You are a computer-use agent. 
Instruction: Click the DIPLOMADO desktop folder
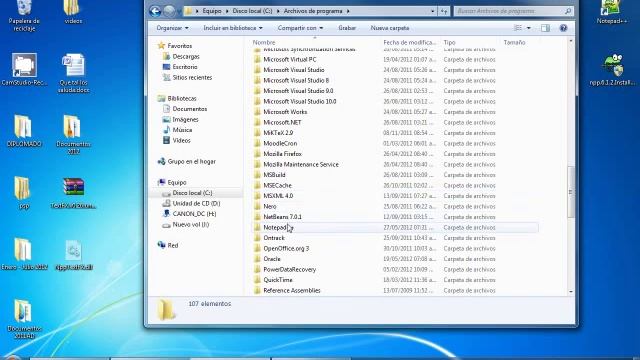pyautogui.click(x=24, y=131)
